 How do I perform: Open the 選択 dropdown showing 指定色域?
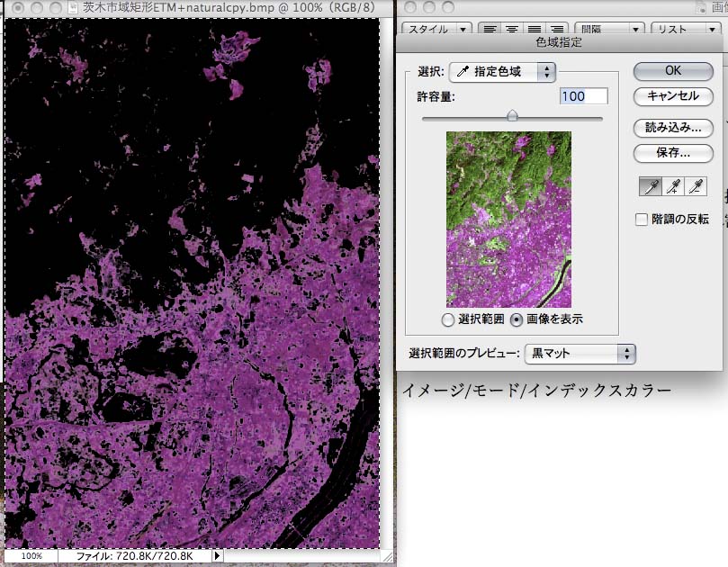coord(502,72)
